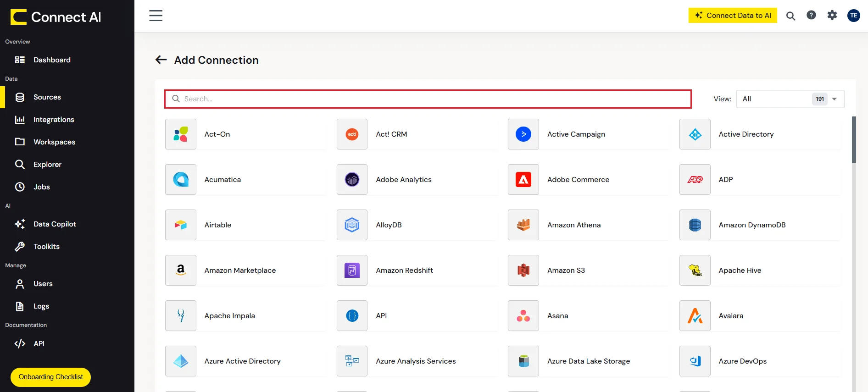Viewport: 868px width, 392px height.
Task: Open the help question mark icon
Action: 811,15
